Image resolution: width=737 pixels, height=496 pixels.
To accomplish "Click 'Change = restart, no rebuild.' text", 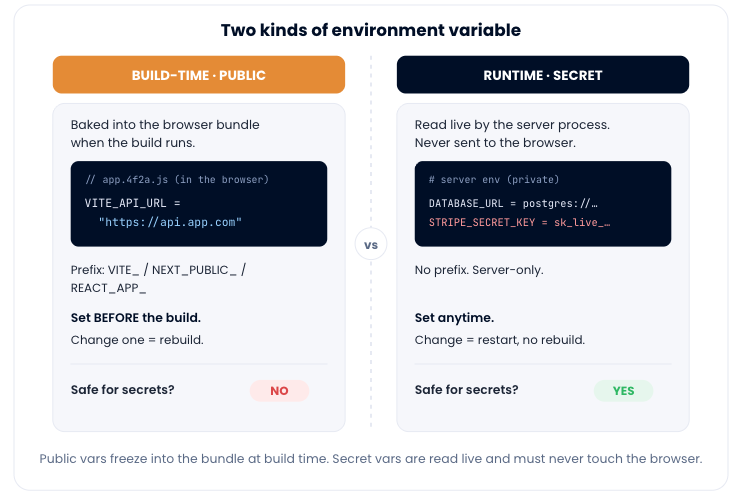I will click(x=500, y=340).
